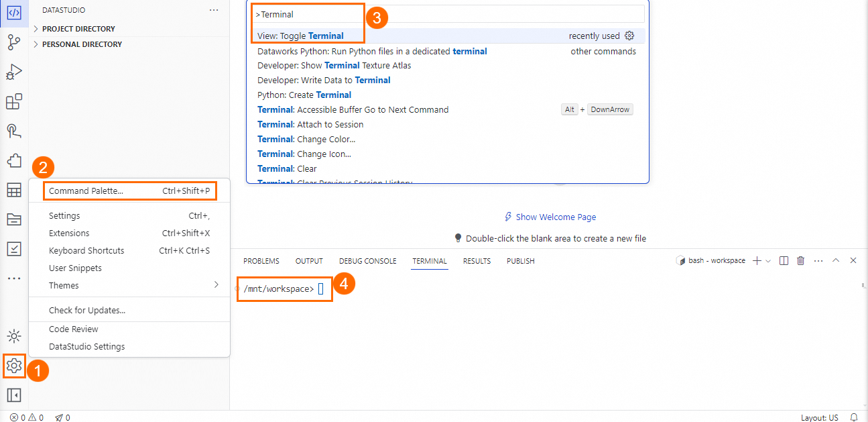The image size is (868, 422).
Task: Click the terminal prompt /mnt/workspace>
Action: click(279, 289)
